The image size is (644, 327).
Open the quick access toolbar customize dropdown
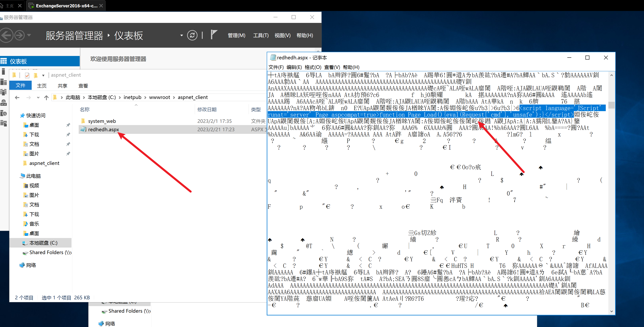pyautogui.click(x=43, y=75)
